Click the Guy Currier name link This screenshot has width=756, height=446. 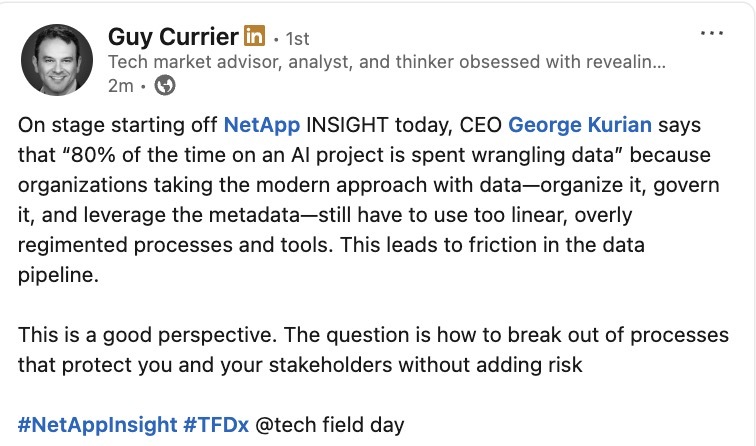coord(173,38)
